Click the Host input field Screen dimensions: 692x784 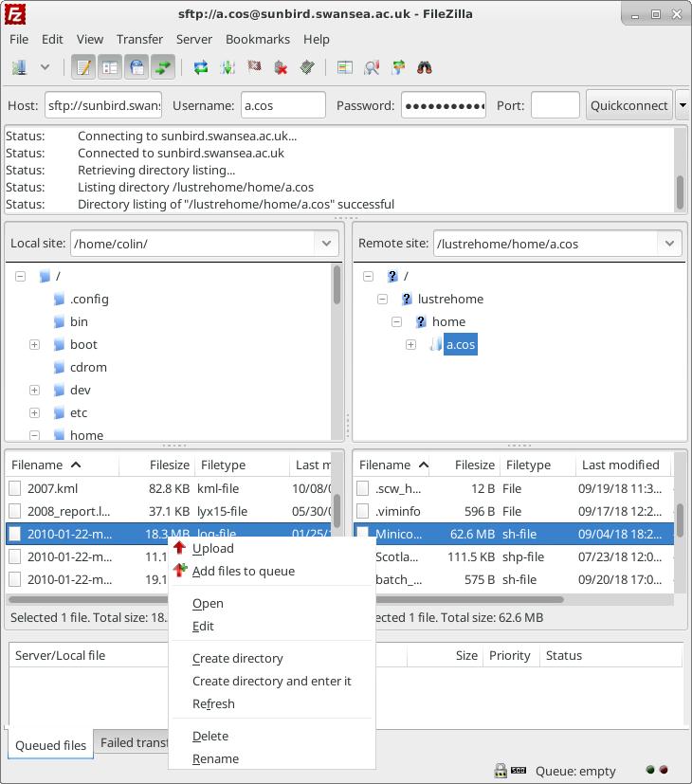pos(103,105)
